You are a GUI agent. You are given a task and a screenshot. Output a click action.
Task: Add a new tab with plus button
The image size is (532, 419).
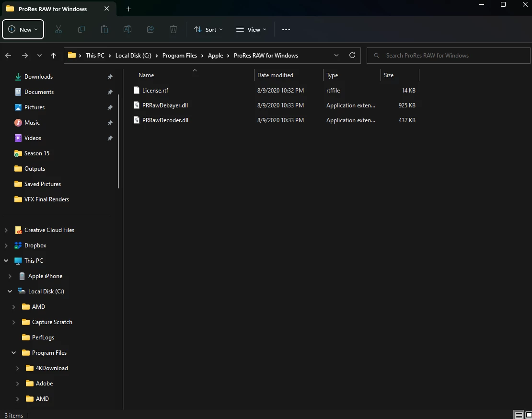point(128,9)
